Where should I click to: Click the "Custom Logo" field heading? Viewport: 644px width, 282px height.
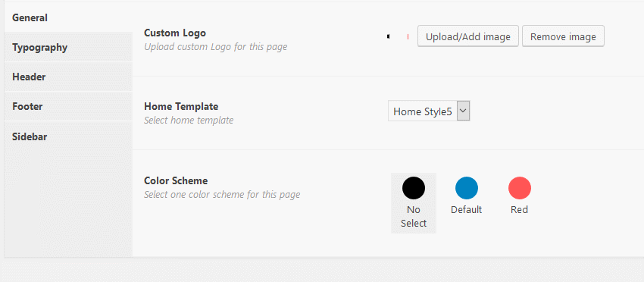(175, 33)
